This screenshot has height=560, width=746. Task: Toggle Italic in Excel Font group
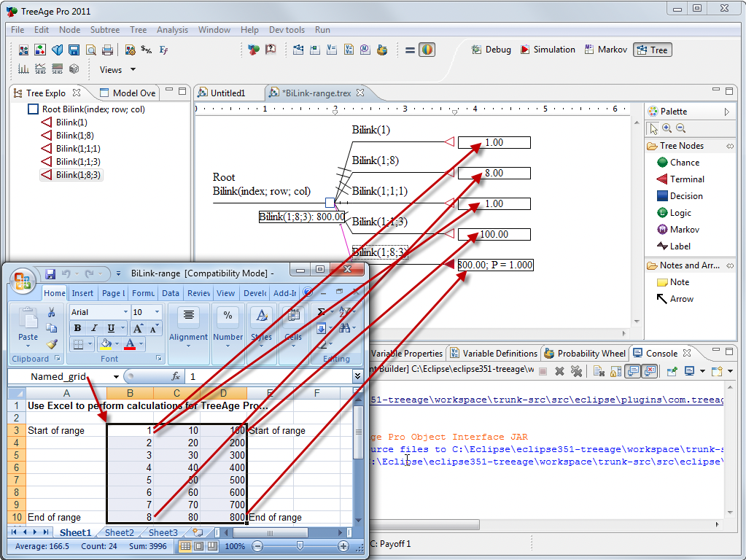[x=94, y=328]
